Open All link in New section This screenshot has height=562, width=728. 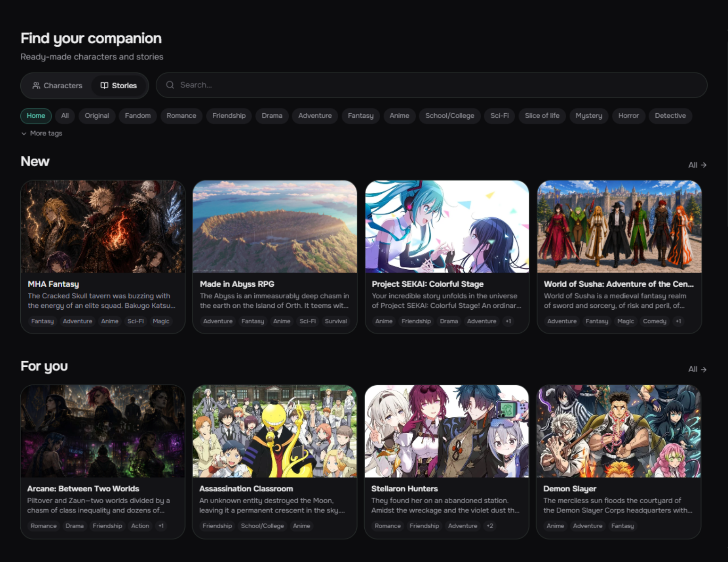tap(697, 165)
